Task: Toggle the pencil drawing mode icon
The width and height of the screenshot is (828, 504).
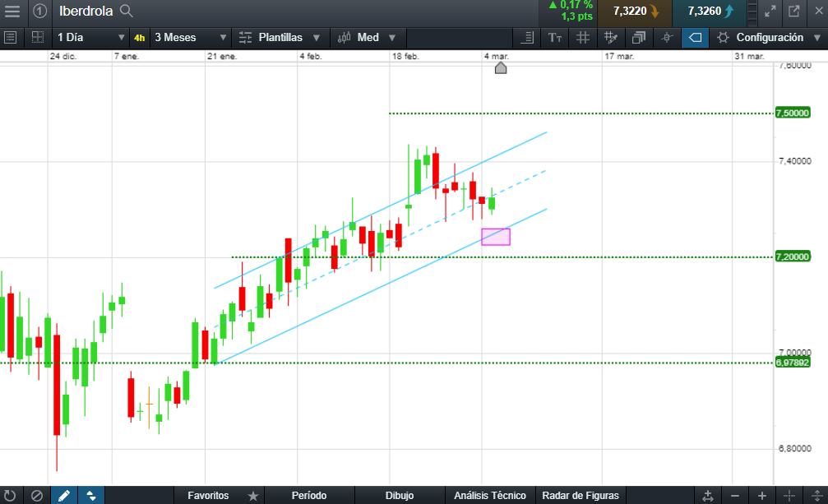Action: (x=64, y=496)
